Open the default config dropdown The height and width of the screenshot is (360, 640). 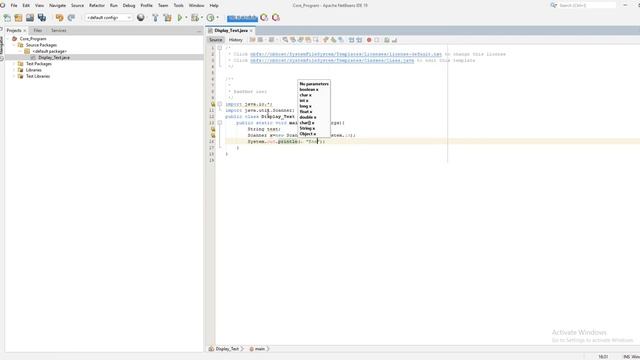108,18
